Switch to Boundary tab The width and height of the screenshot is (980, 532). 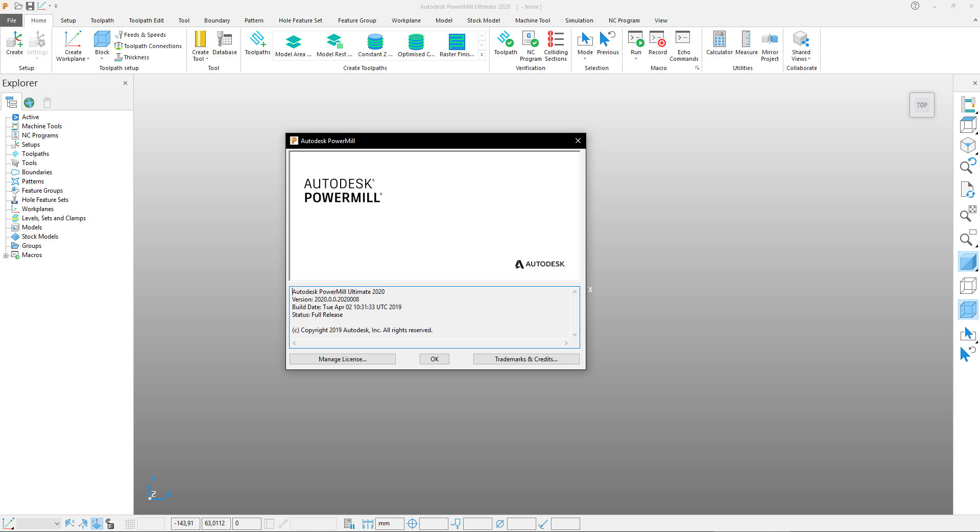click(x=217, y=20)
